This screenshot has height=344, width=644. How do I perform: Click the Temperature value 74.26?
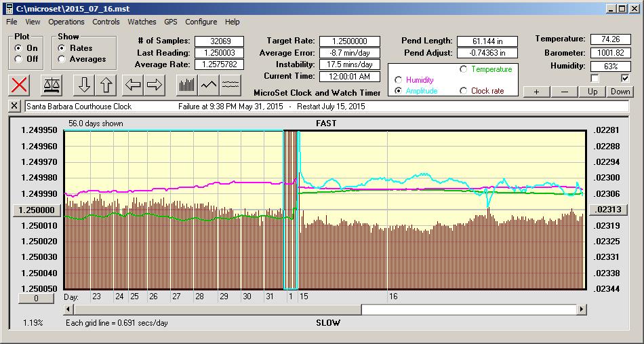(x=610, y=39)
